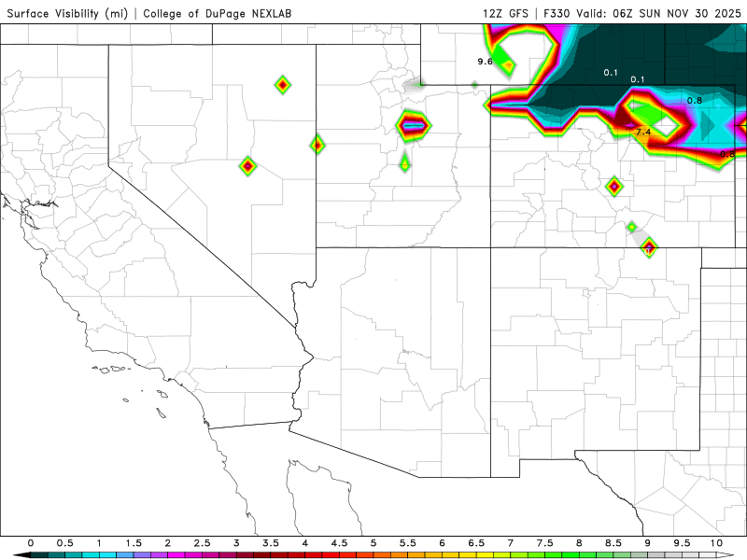The width and height of the screenshot is (747, 560).
Task: Click the "3" label on the color scale
Action: pyautogui.click(x=236, y=543)
